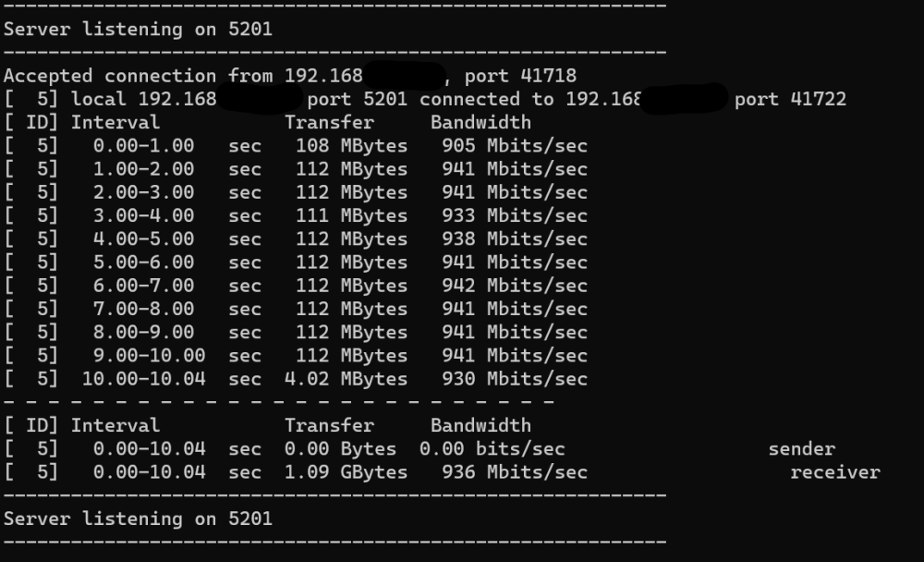Viewport: 924px width, 562px height.
Task: Click the 10.00-10.04 interval text
Action: [144, 379]
